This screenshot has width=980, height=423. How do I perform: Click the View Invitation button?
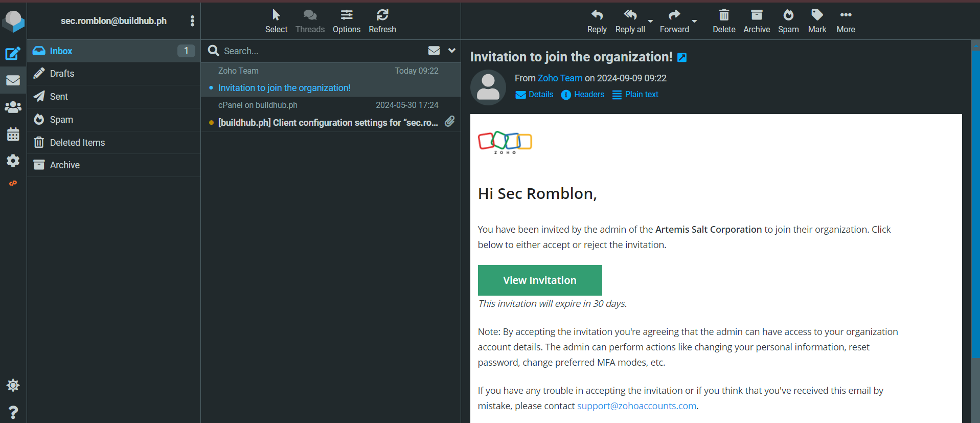coord(539,280)
